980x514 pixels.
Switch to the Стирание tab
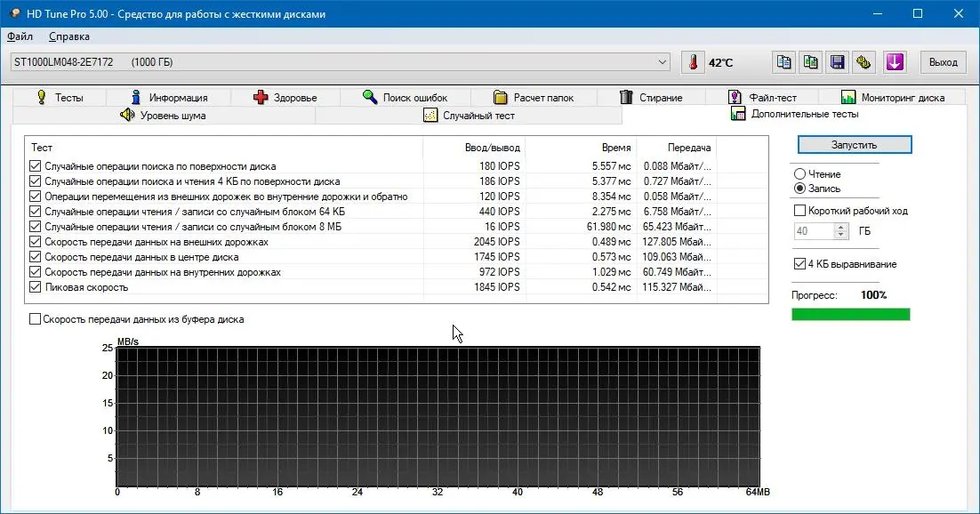[x=651, y=97]
